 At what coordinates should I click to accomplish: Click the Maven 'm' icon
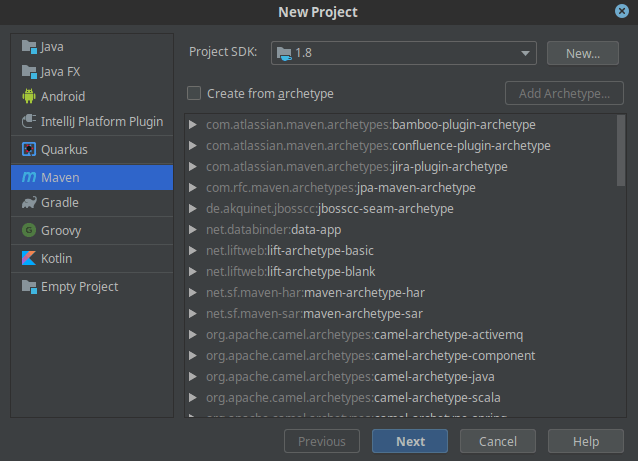(29, 177)
